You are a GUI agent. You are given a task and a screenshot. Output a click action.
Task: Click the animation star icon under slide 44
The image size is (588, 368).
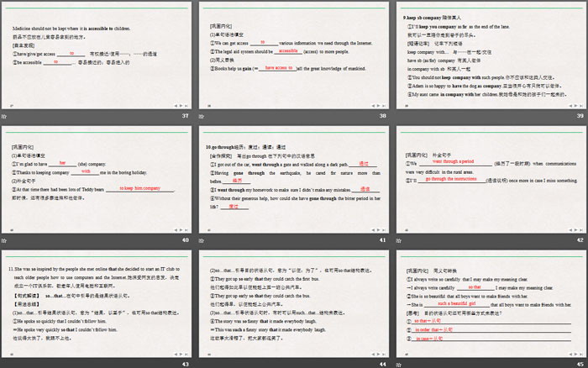click(x=201, y=365)
